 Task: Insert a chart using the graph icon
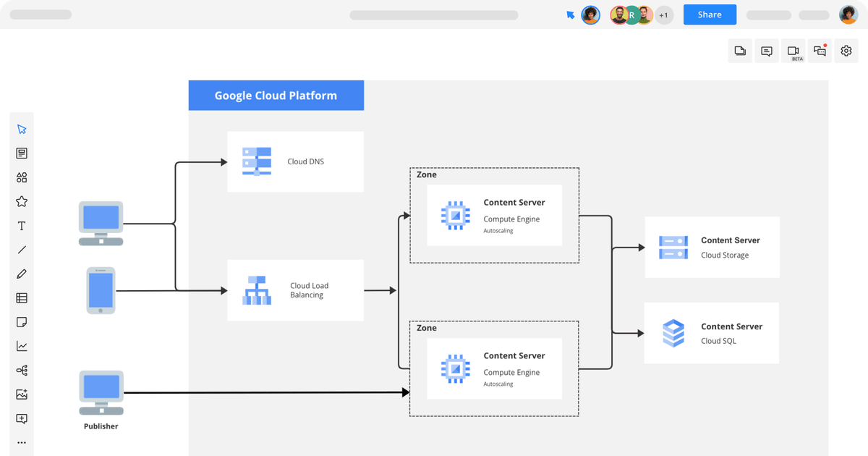tap(22, 346)
